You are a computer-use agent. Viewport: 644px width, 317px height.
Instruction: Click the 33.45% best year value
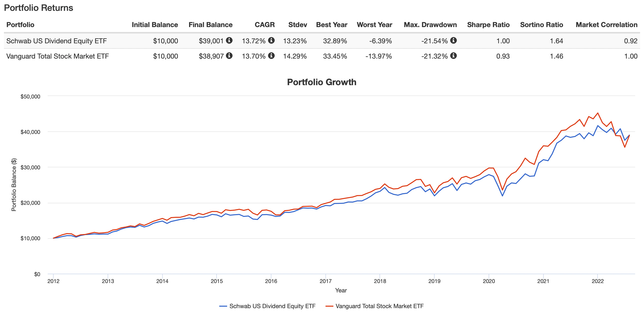pyautogui.click(x=335, y=56)
